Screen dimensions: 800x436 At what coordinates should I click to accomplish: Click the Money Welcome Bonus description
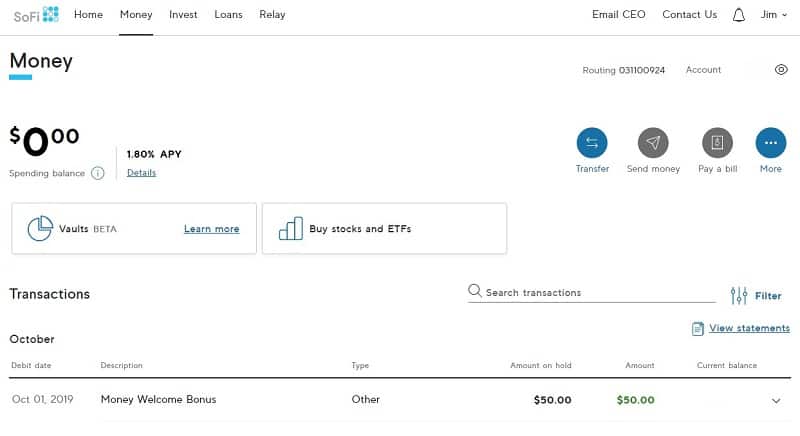pyautogui.click(x=158, y=399)
